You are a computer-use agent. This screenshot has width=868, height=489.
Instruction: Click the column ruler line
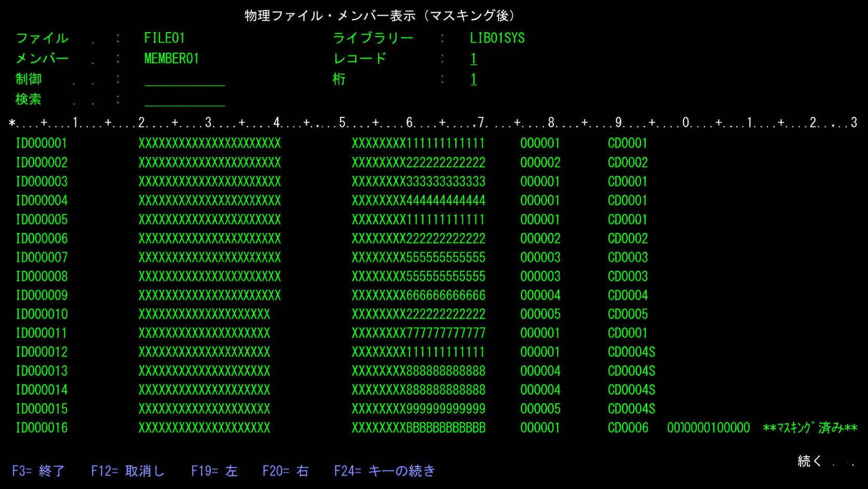(x=433, y=123)
